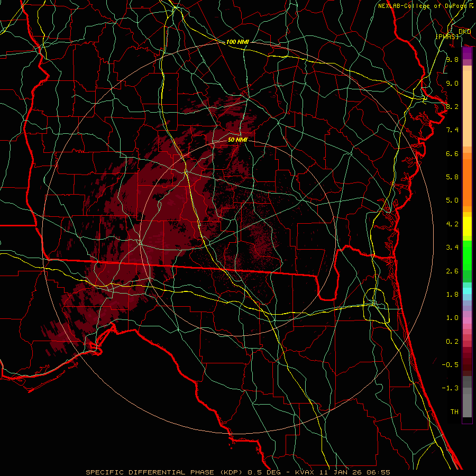The width and height of the screenshot is (476, 476).
Task: Click the 3.4 scale value
Action: 452,248
